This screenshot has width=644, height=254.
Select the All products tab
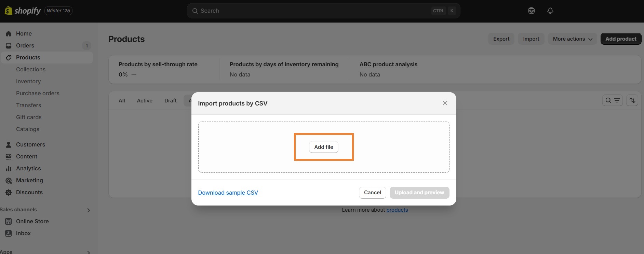coord(122,101)
